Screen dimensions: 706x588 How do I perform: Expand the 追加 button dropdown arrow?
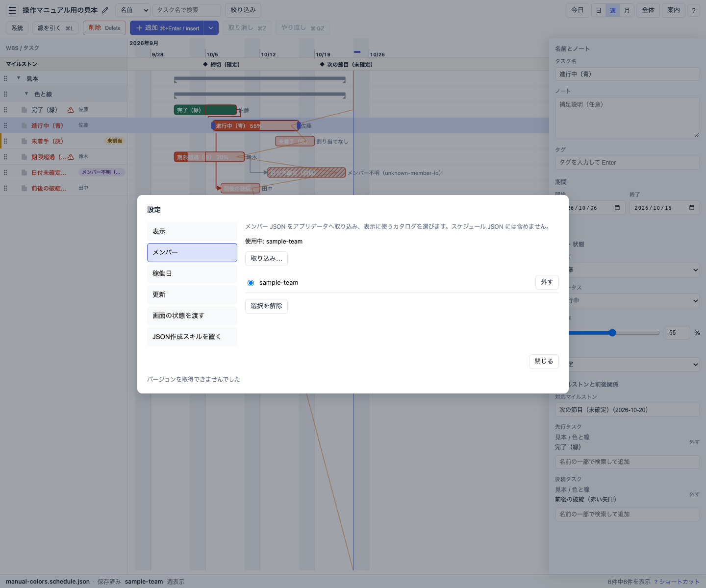[x=211, y=28]
